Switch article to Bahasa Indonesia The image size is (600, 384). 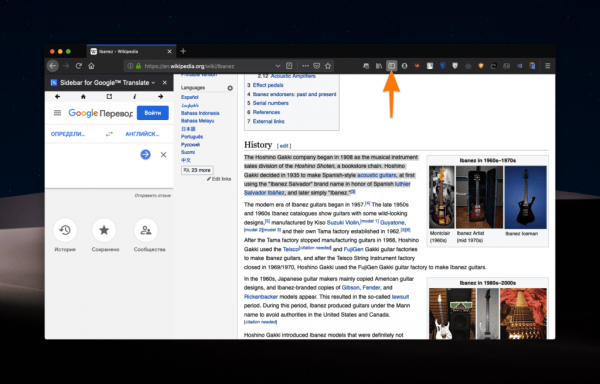pyautogui.click(x=200, y=113)
